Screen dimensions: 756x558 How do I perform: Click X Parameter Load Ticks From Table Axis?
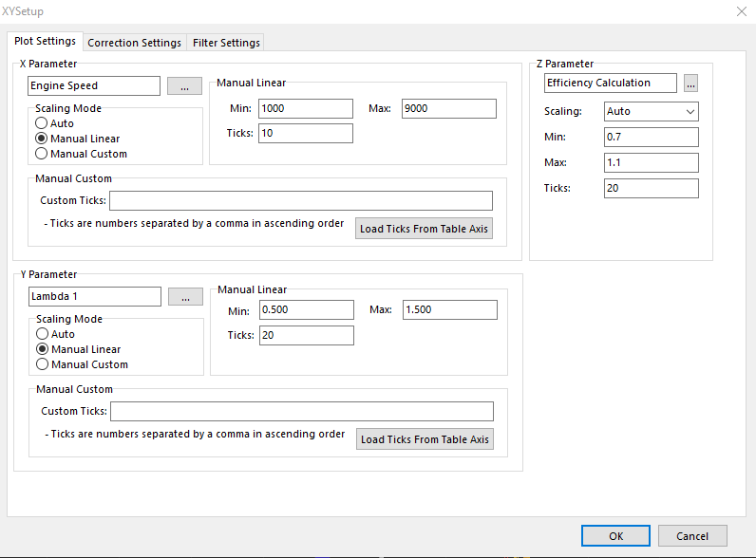[x=424, y=229]
